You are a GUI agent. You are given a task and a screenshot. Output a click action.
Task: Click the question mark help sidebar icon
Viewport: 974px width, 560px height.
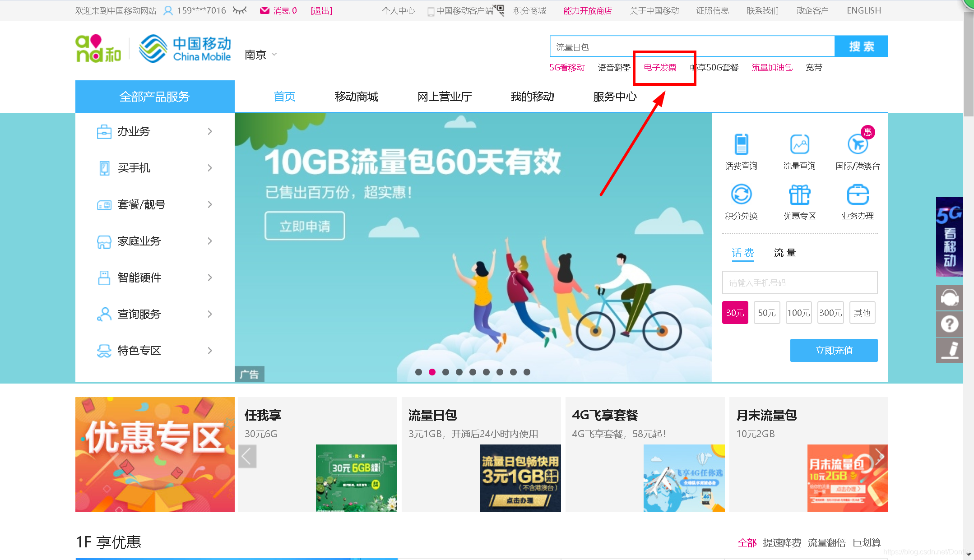coord(949,324)
